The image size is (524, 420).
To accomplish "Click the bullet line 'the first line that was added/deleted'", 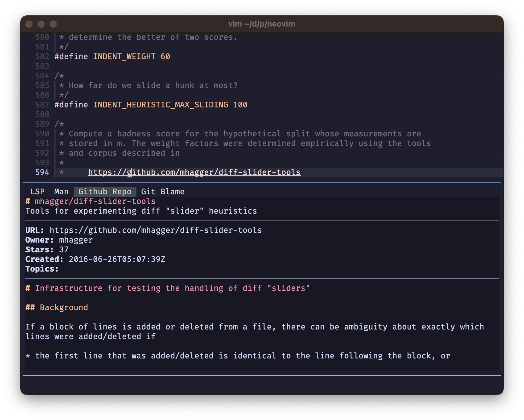I will [238, 356].
